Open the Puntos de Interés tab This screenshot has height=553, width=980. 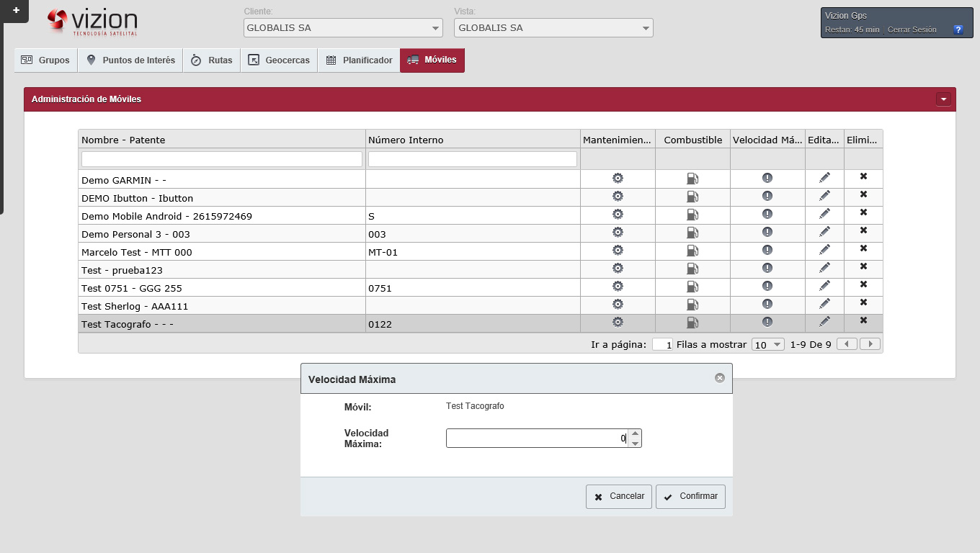[130, 60]
